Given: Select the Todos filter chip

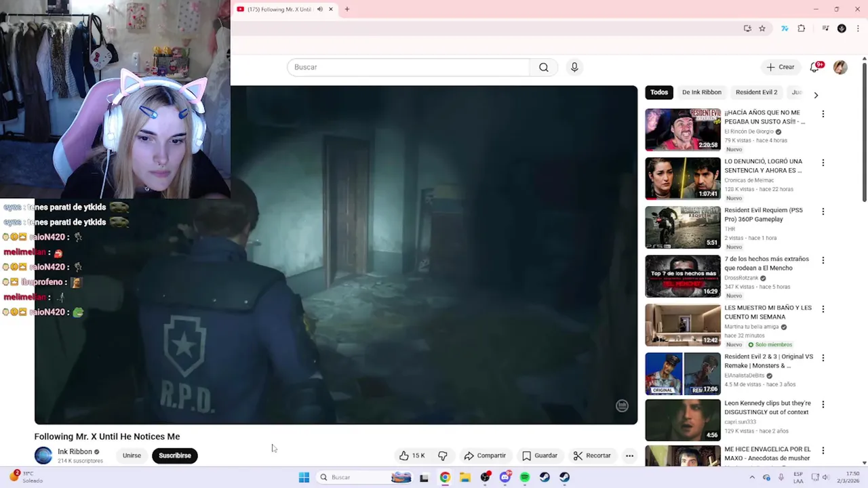Looking at the screenshot, I should (659, 92).
